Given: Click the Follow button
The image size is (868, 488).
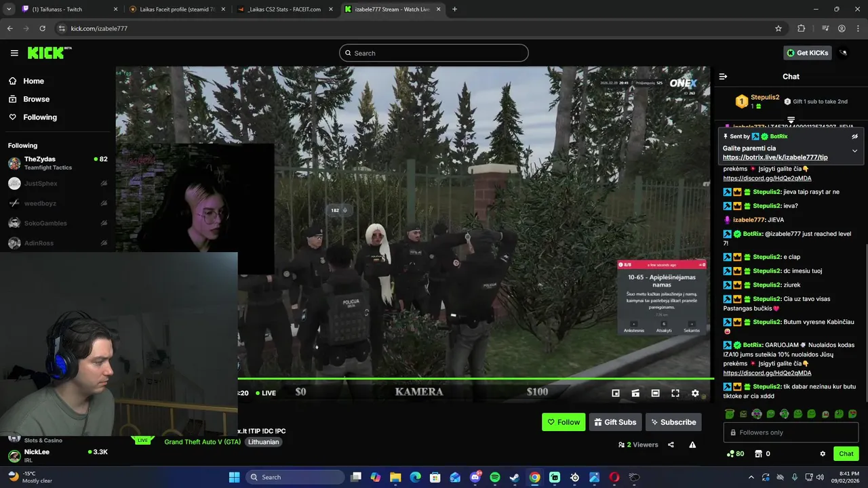Looking at the screenshot, I should point(564,422).
